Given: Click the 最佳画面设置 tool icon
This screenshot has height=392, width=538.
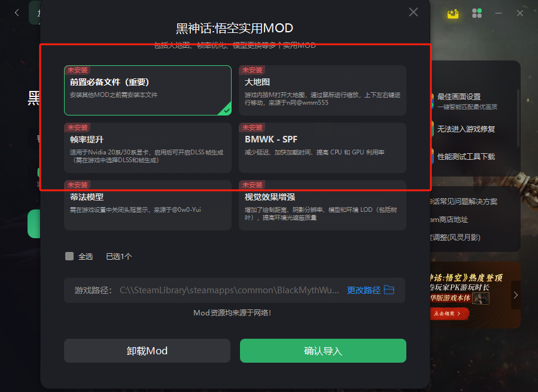Looking at the screenshot, I should click(x=432, y=101).
